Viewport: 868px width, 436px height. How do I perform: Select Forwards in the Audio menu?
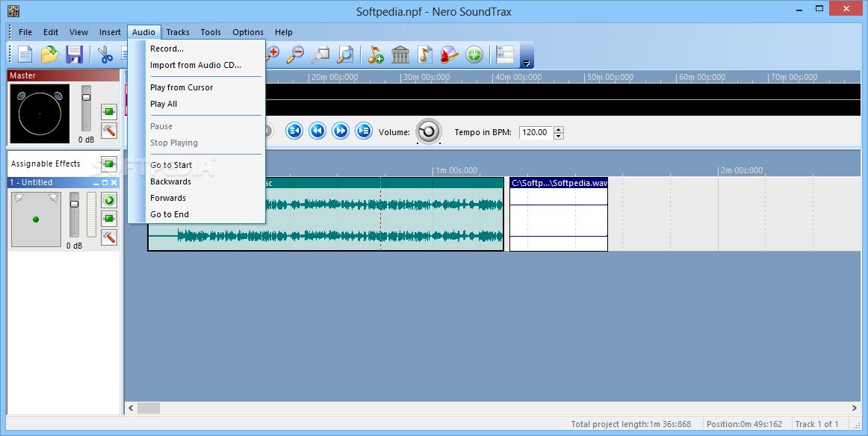pos(196,198)
